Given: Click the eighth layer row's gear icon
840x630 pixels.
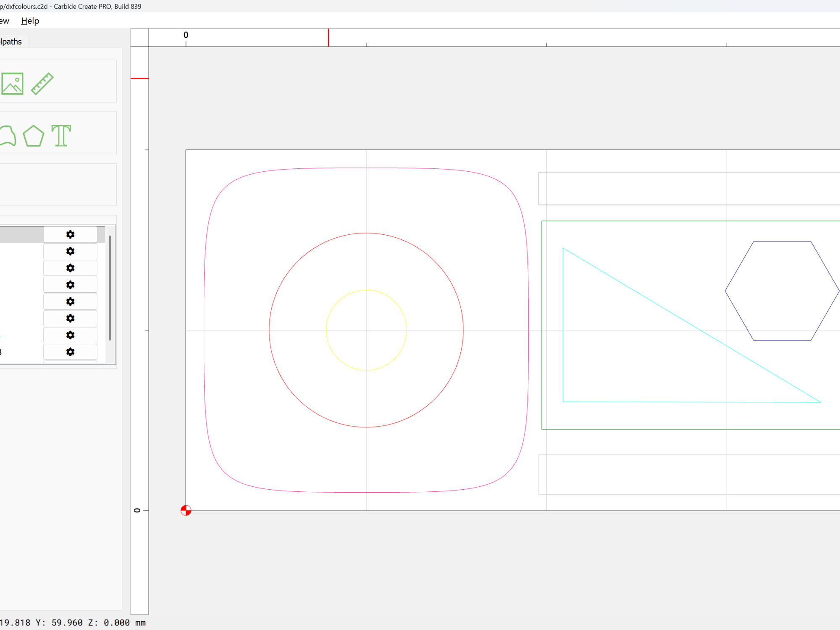Looking at the screenshot, I should point(70,352).
